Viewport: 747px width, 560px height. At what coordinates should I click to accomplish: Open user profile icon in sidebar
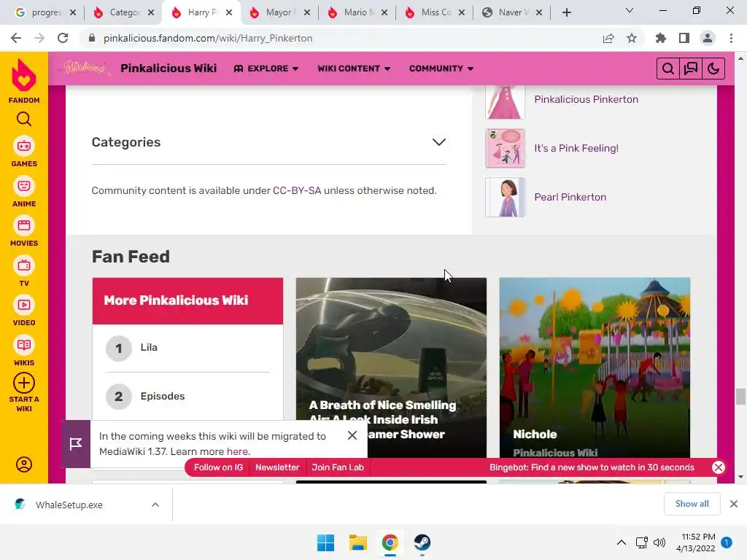tap(24, 464)
